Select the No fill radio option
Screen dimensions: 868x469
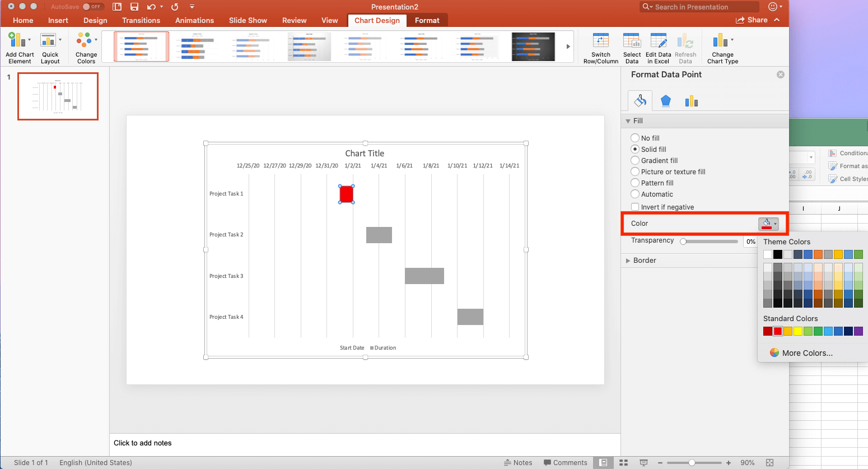[635, 138]
